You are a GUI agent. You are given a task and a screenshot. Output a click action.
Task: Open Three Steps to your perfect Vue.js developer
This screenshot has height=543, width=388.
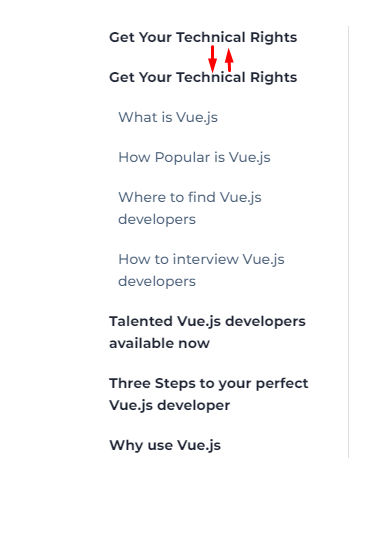click(x=209, y=394)
